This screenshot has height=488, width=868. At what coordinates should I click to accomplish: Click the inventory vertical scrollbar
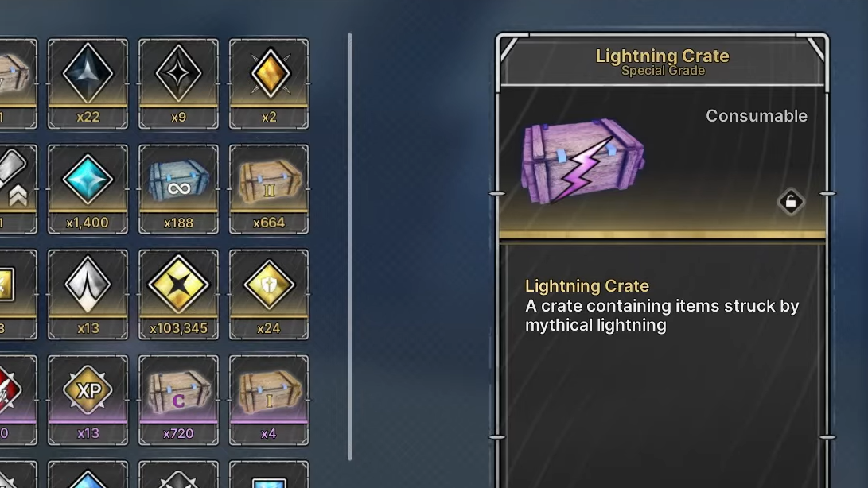349,246
